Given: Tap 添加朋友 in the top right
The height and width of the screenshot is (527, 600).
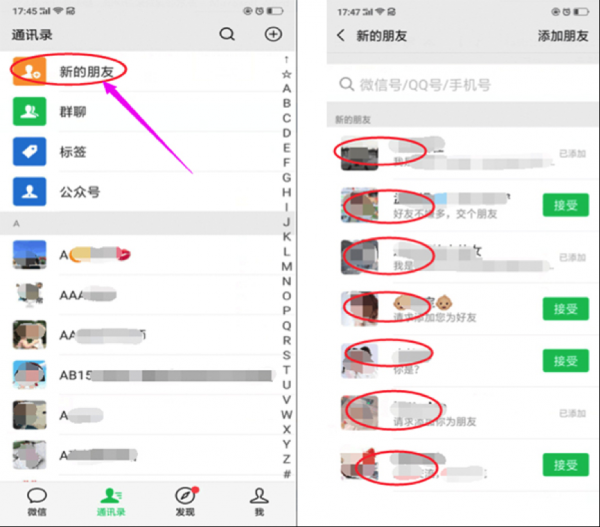Looking at the screenshot, I should [x=563, y=36].
